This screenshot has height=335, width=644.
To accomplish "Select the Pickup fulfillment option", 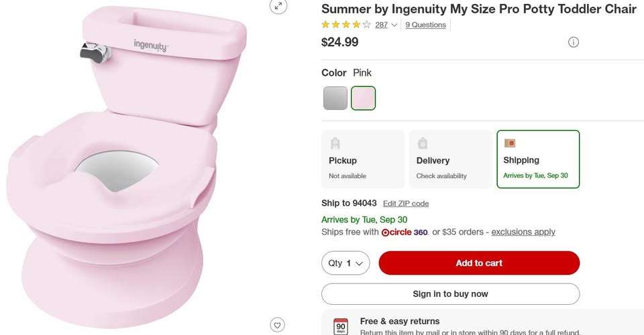I will (363, 159).
